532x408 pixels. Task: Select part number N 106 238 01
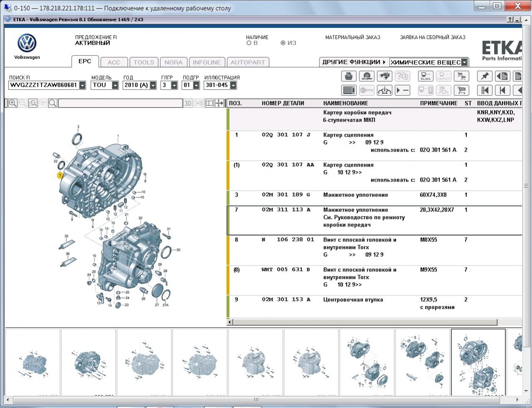tap(288, 240)
